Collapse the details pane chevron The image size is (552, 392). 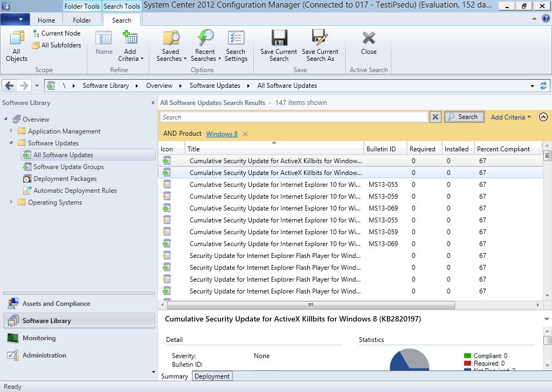[547, 319]
